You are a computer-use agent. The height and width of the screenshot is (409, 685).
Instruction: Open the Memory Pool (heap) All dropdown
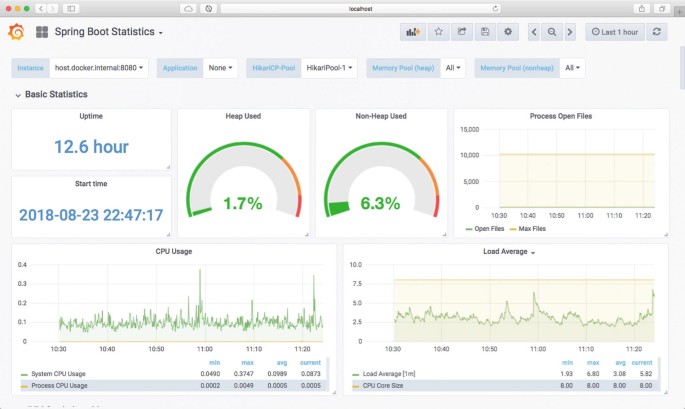click(453, 68)
